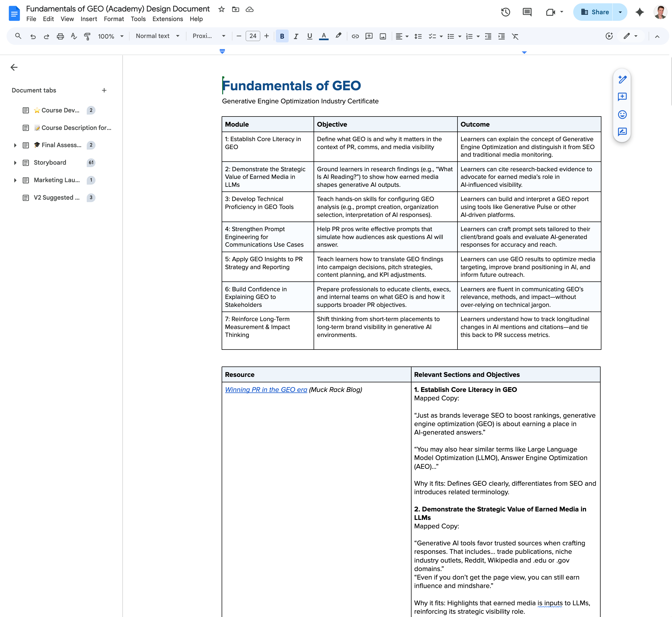Screen dimensions: 672x617
Task: Open Winning PR in the GEO era link
Action: pyautogui.click(x=266, y=390)
